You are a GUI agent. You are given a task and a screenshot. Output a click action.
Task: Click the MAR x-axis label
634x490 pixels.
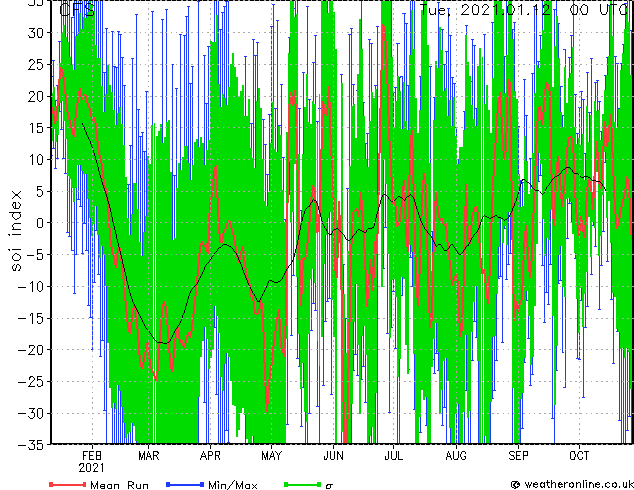click(149, 456)
